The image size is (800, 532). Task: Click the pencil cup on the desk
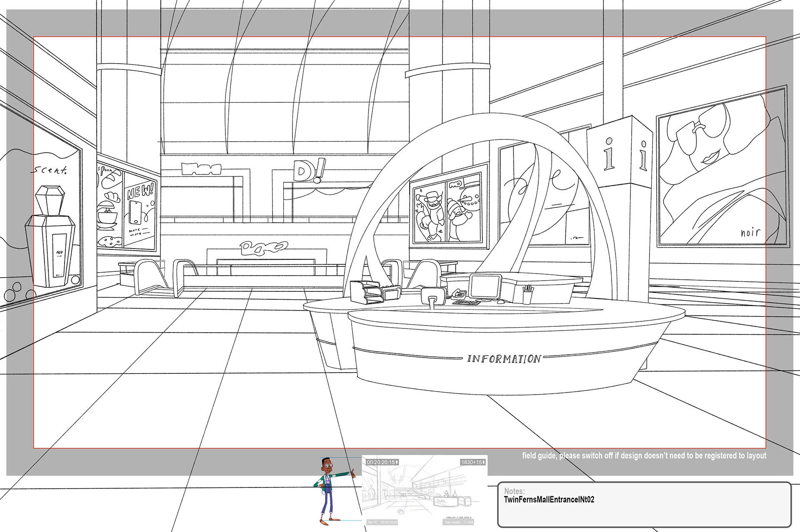(527, 296)
